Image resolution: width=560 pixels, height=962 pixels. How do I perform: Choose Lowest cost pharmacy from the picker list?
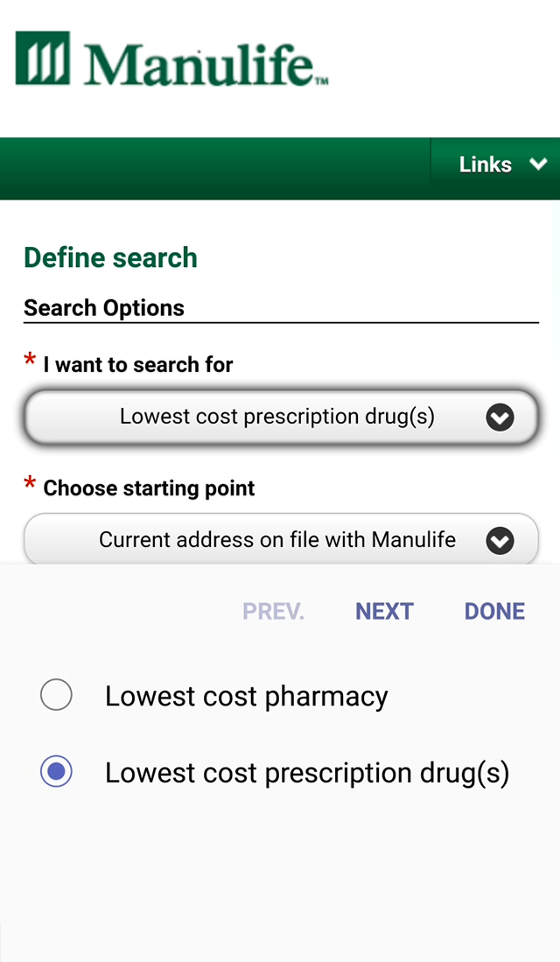pos(246,696)
